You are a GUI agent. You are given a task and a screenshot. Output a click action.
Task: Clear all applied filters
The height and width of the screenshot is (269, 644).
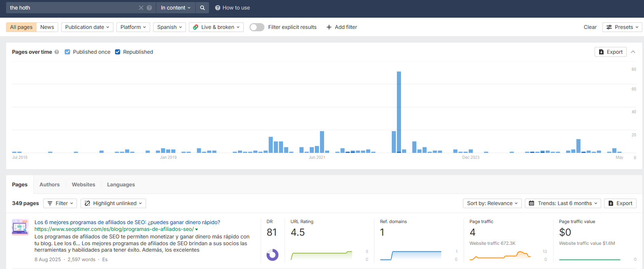tap(590, 27)
